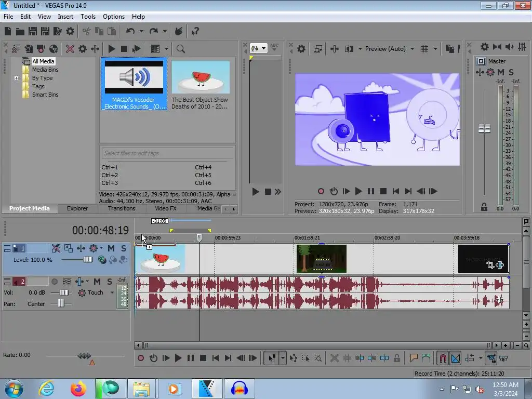The width and height of the screenshot is (532, 399).
Task: Switch to the Video FX tab
Action: click(166, 208)
